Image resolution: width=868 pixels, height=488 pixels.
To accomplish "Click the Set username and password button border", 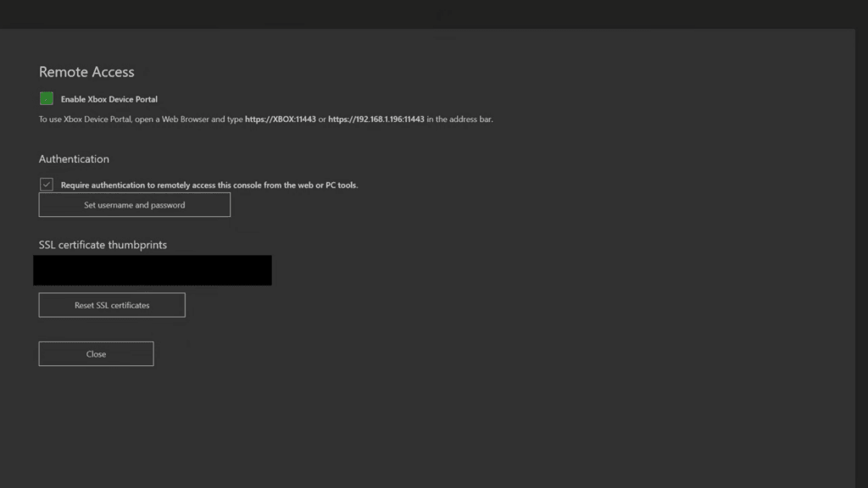I will [134, 194].
